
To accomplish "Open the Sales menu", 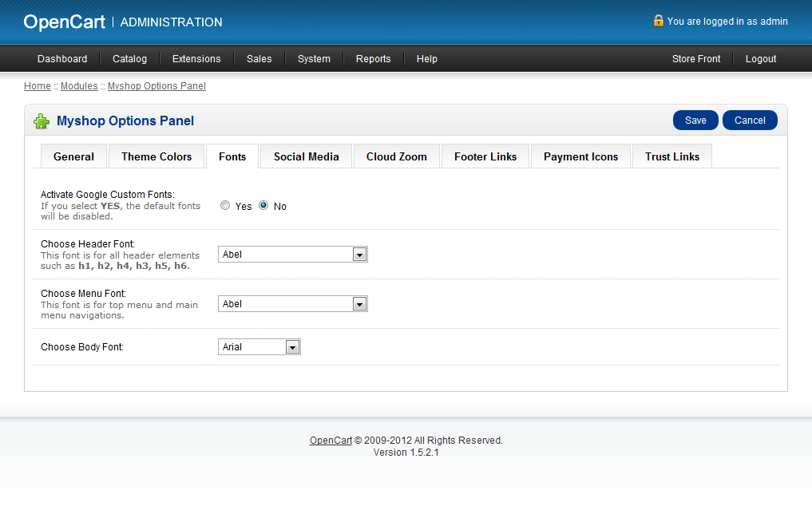I will [259, 59].
